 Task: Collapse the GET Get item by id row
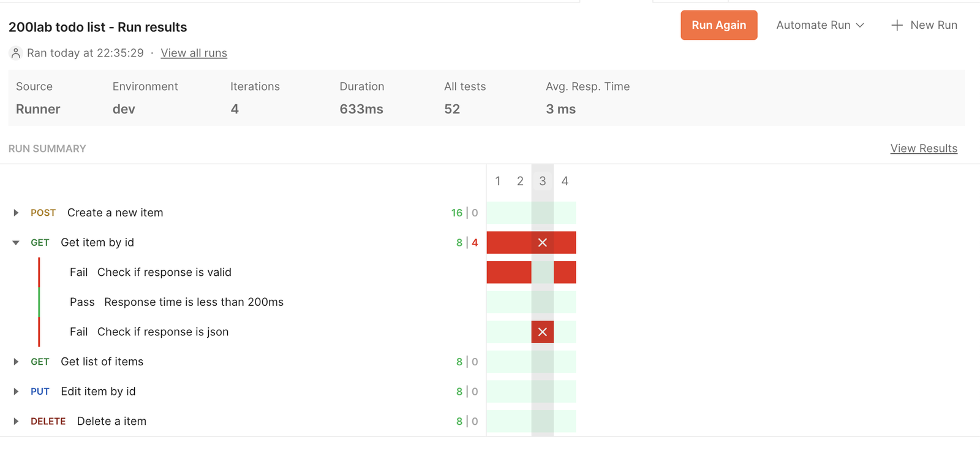click(16, 243)
